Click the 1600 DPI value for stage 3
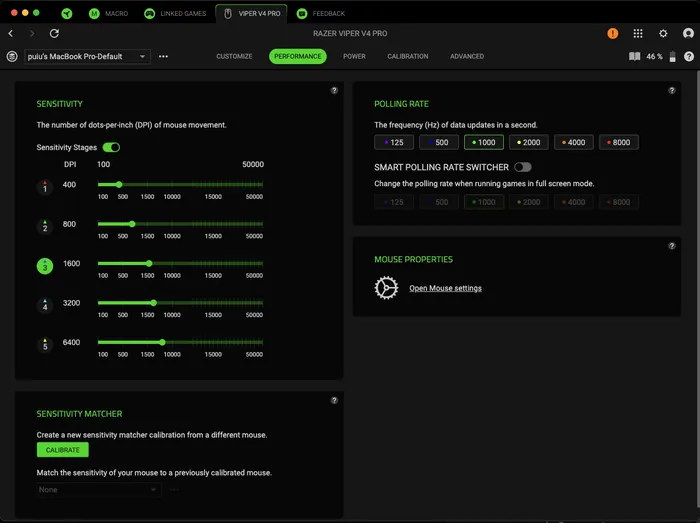Image resolution: width=700 pixels, height=523 pixels. coord(71,263)
